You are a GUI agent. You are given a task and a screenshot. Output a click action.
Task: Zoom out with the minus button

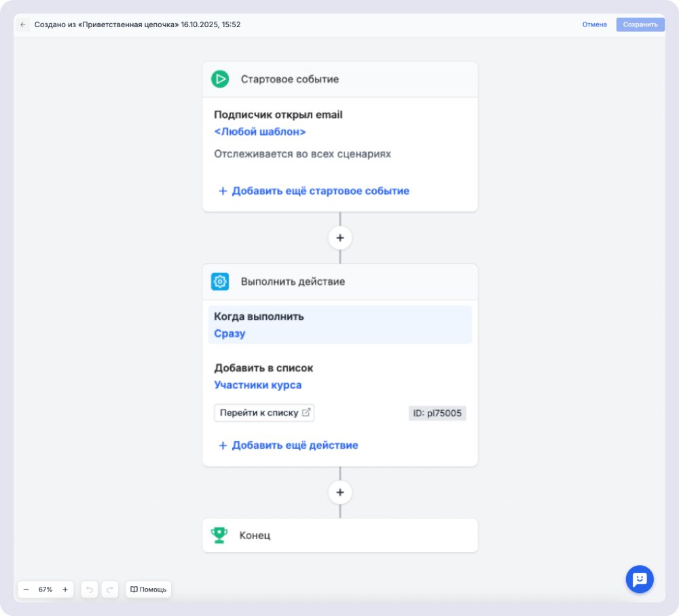pos(26,590)
